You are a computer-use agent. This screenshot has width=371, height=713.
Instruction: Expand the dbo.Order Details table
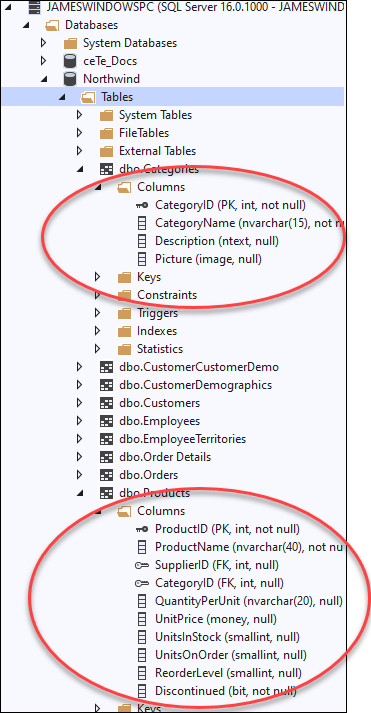pyautogui.click(x=80, y=457)
